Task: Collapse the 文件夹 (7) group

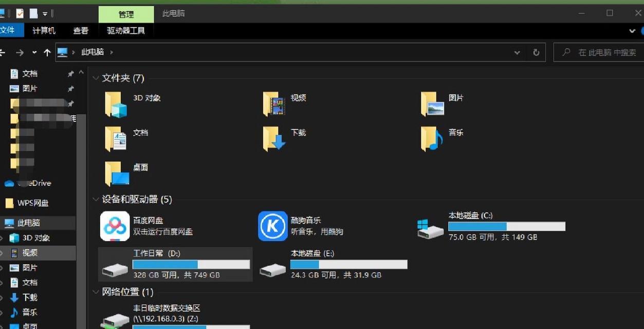Action: point(96,78)
